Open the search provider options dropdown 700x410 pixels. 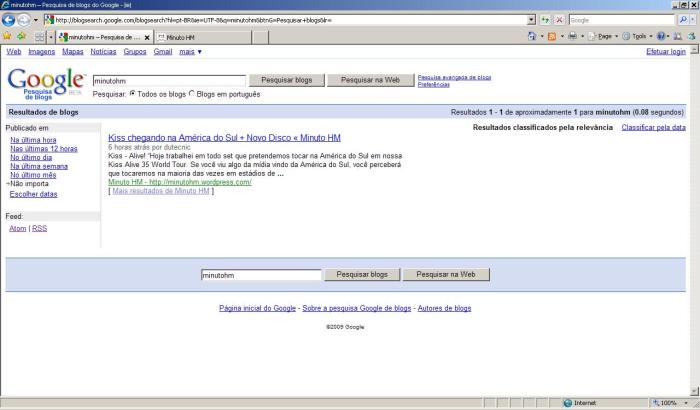click(693, 20)
